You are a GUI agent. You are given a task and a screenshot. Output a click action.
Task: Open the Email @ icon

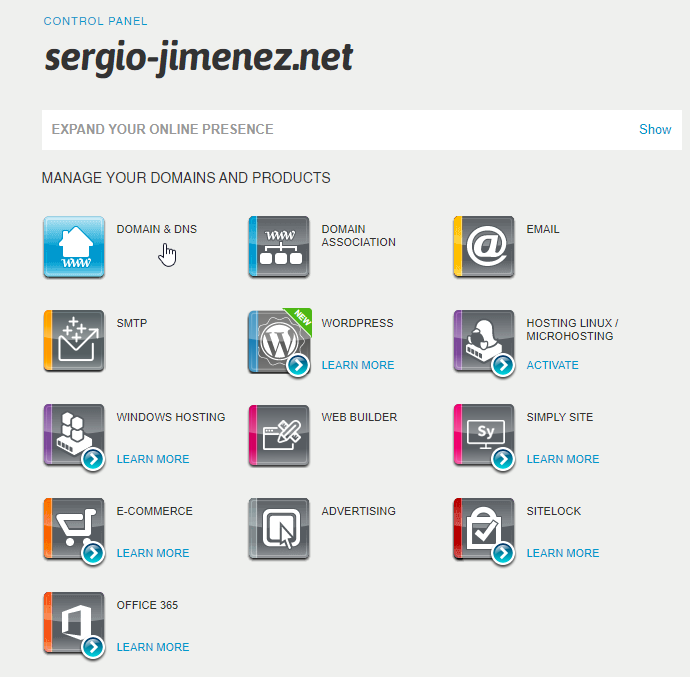click(x=484, y=247)
